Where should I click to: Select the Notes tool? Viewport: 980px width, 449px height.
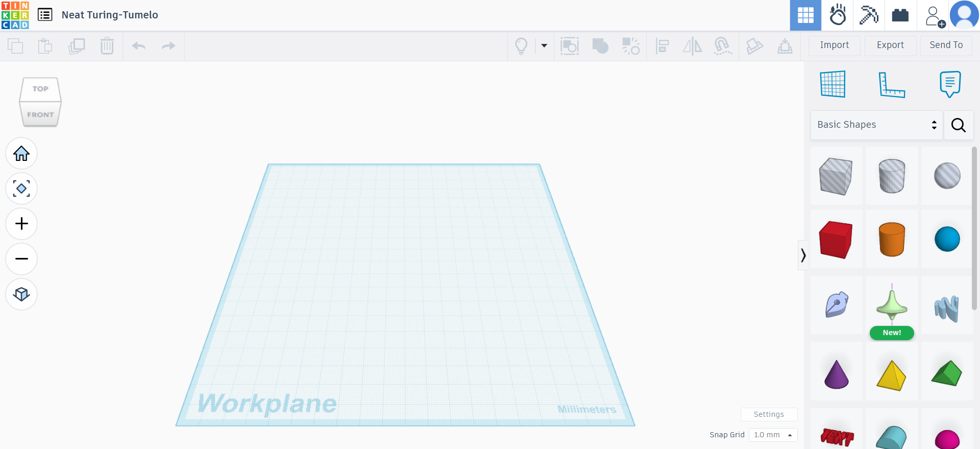pos(950,84)
